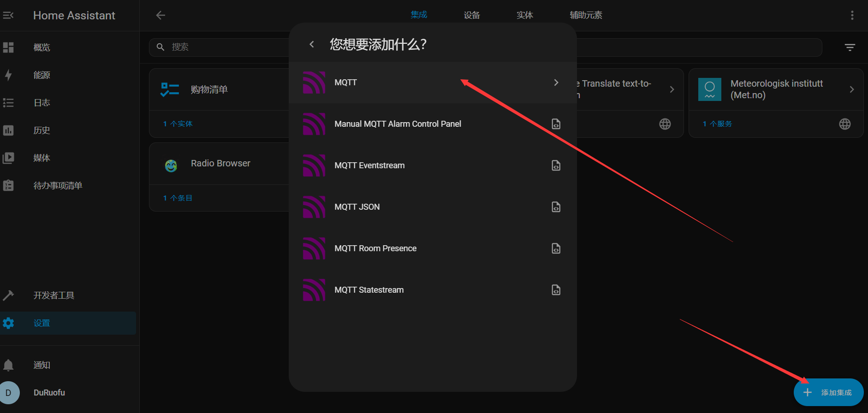Click the 添加集成 button
Screen dimensions: 868x413
pos(828,392)
